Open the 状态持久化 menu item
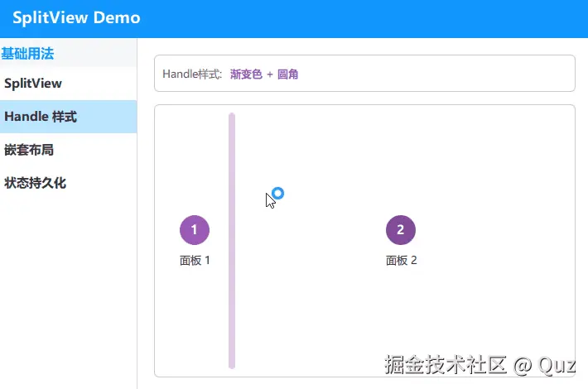This screenshot has height=389, width=588. pyautogui.click(x=68, y=183)
